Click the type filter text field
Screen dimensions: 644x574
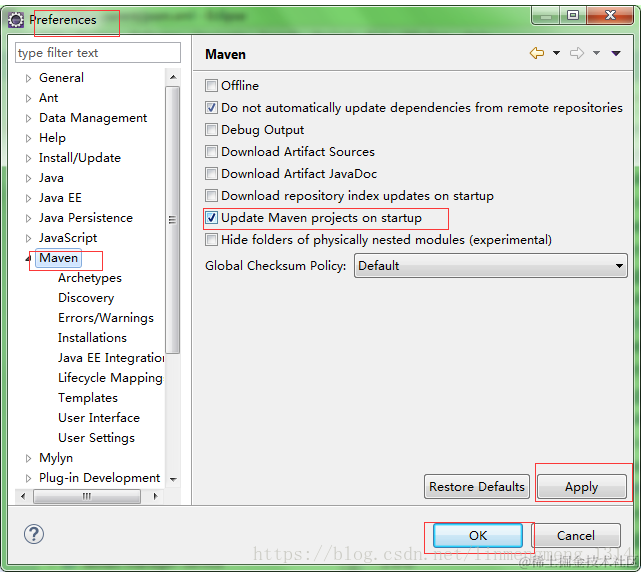pyautogui.click(x=98, y=53)
